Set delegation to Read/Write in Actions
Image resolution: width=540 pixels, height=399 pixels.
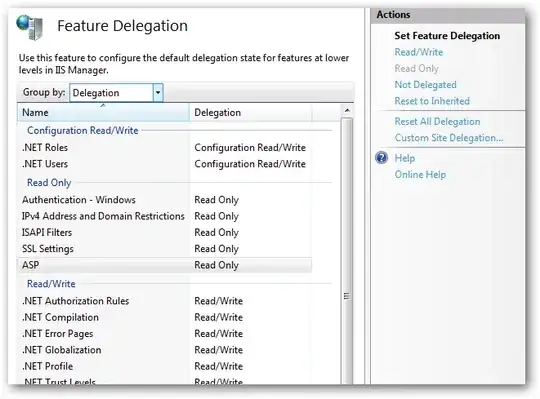tap(419, 52)
